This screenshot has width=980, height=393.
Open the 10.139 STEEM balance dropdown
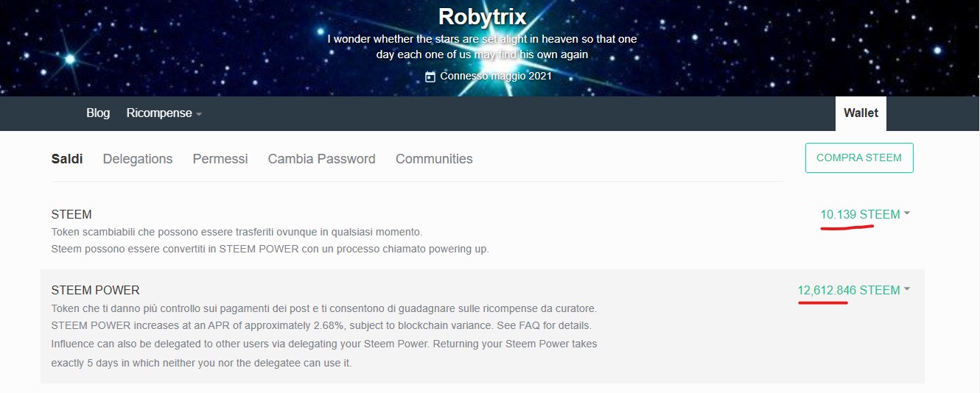point(865,214)
